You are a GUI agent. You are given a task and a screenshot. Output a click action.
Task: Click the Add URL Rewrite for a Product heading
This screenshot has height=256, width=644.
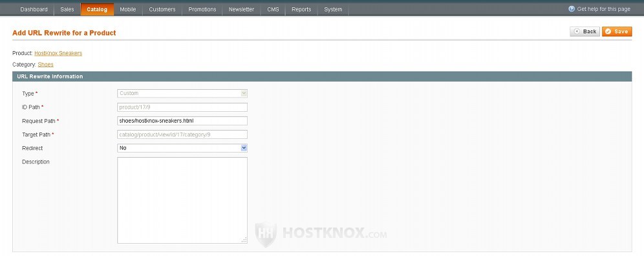point(64,33)
